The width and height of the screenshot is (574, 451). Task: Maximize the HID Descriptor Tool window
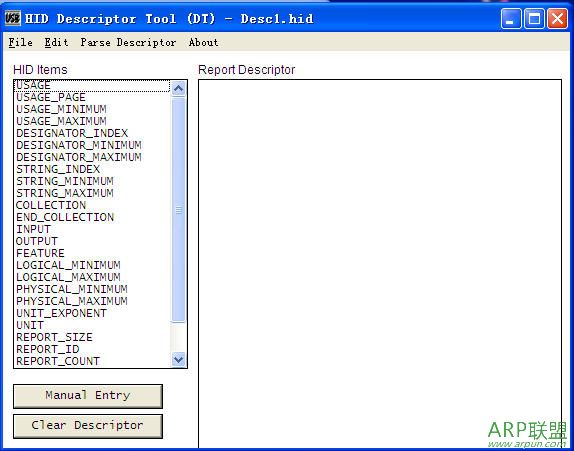(x=534, y=18)
